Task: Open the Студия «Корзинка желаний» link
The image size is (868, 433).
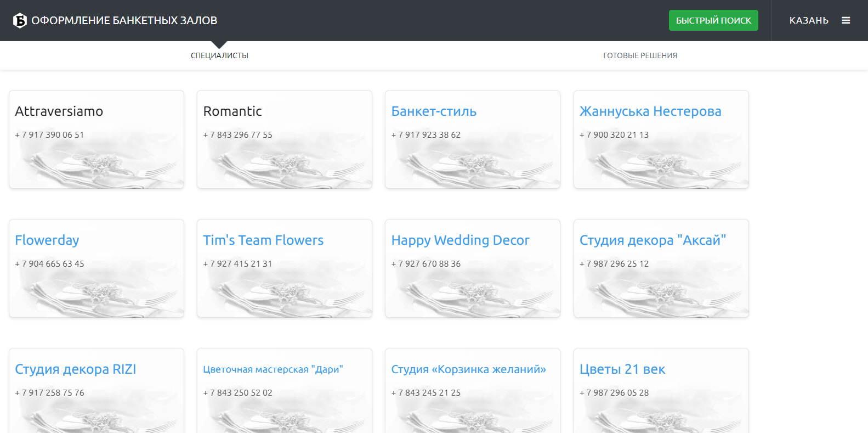Action: 469,369
